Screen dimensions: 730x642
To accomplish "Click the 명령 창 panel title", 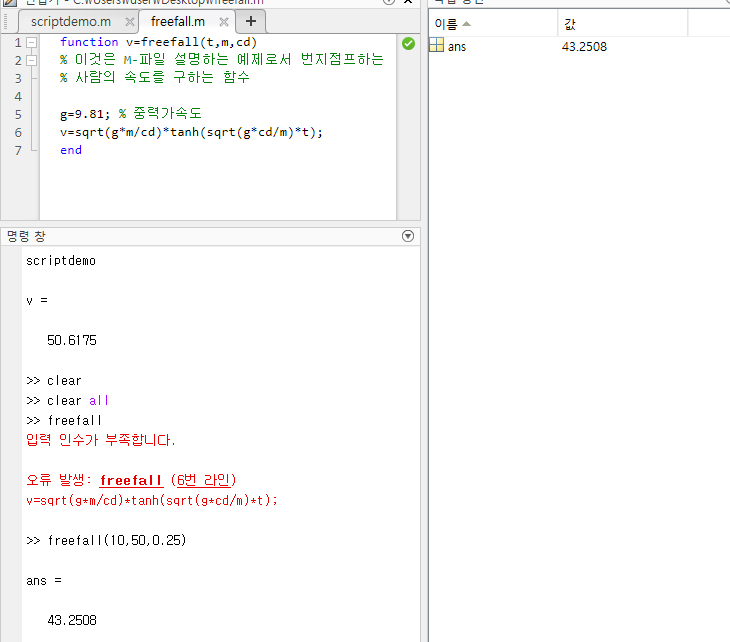I will pos(26,237).
